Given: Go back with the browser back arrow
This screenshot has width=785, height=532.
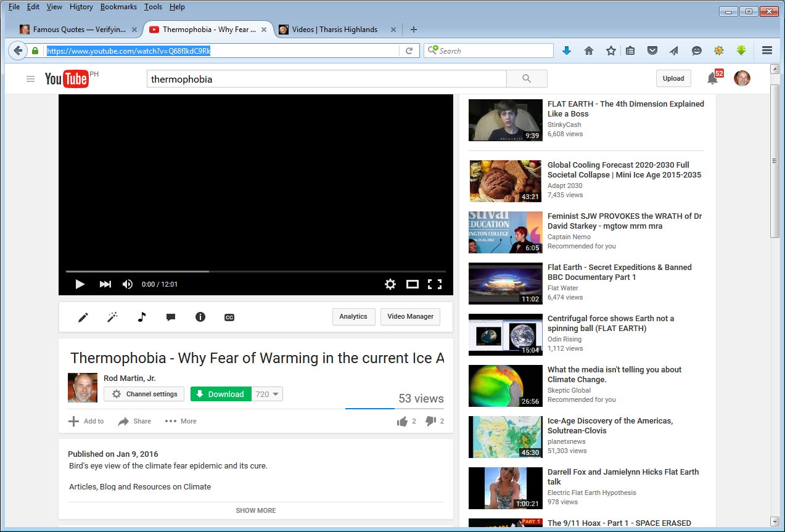Looking at the screenshot, I should 18,51.
